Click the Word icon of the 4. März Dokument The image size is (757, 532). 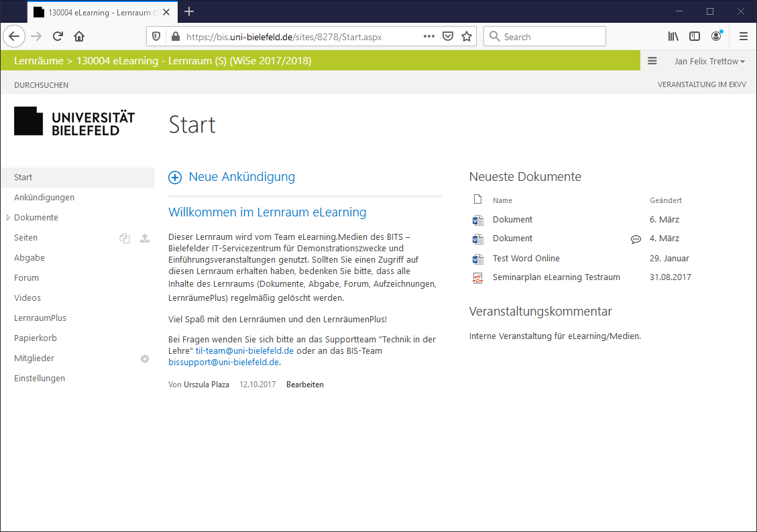(477, 239)
